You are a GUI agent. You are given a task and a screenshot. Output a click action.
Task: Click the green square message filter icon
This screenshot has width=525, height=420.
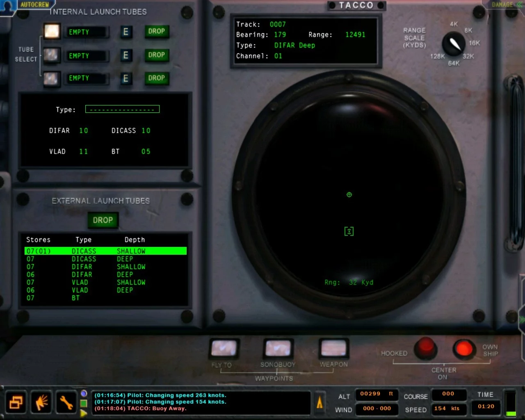tap(84, 403)
